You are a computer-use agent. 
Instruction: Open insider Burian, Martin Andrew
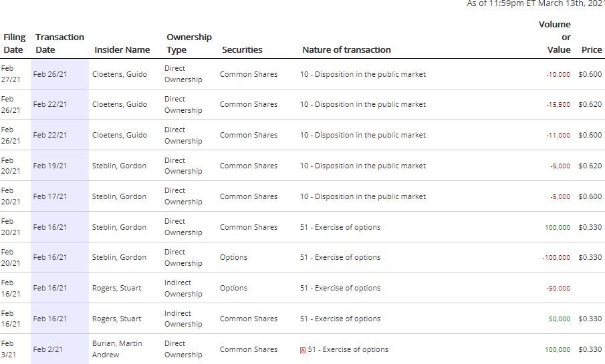[117, 349]
